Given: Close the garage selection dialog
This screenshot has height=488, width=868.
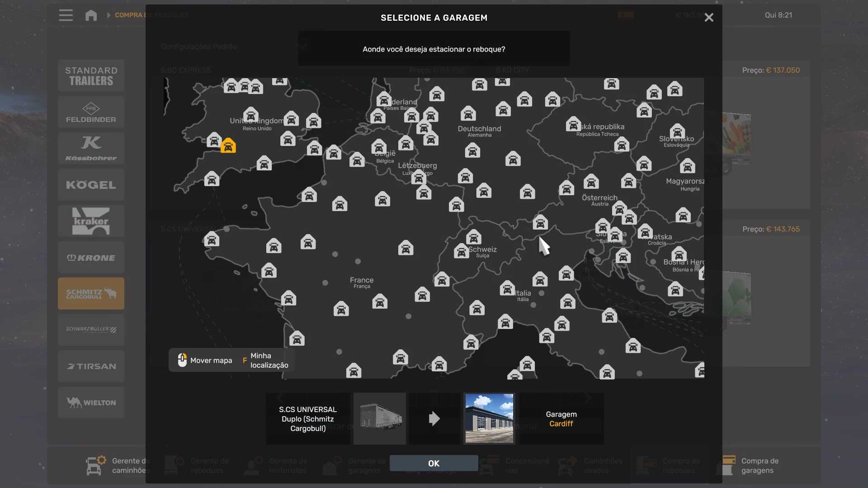Looking at the screenshot, I should [708, 18].
